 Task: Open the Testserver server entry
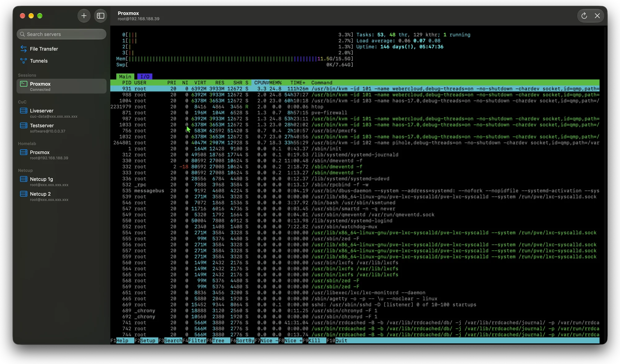(x=61, y=128)
